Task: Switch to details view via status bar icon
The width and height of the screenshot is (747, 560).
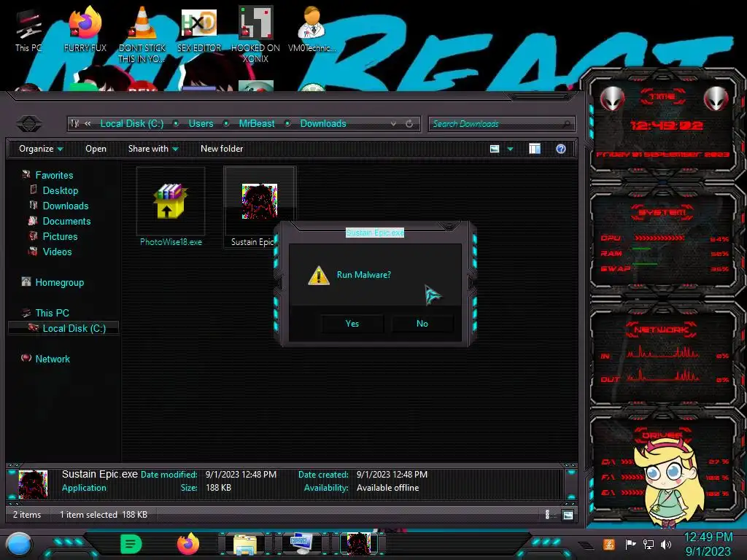Action: (547, 514)
